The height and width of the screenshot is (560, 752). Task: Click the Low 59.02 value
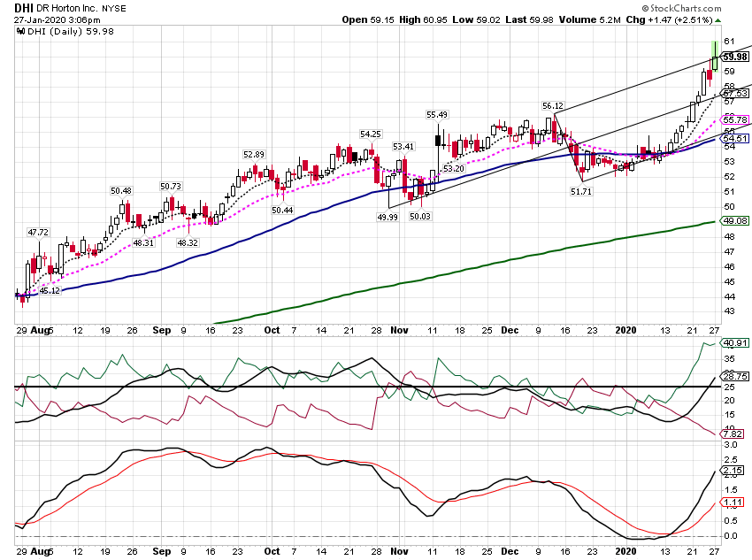[476, 19]
